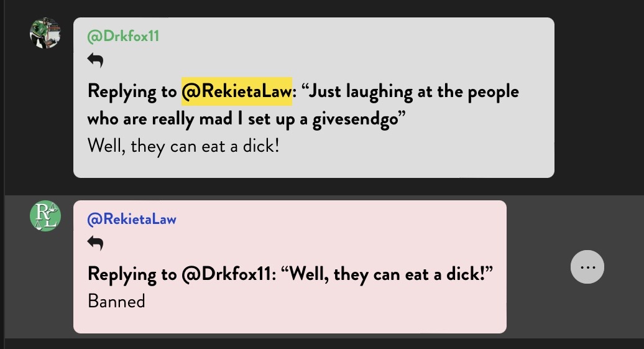The image size is (644, 349).
Task: Select the pink message bubble from RekietaLaw
Action: coord(290,267)
